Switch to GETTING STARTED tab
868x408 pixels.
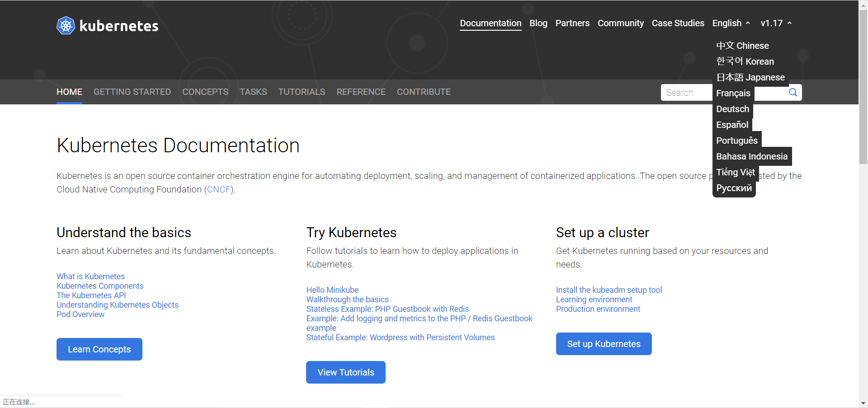tap(132, 92)
